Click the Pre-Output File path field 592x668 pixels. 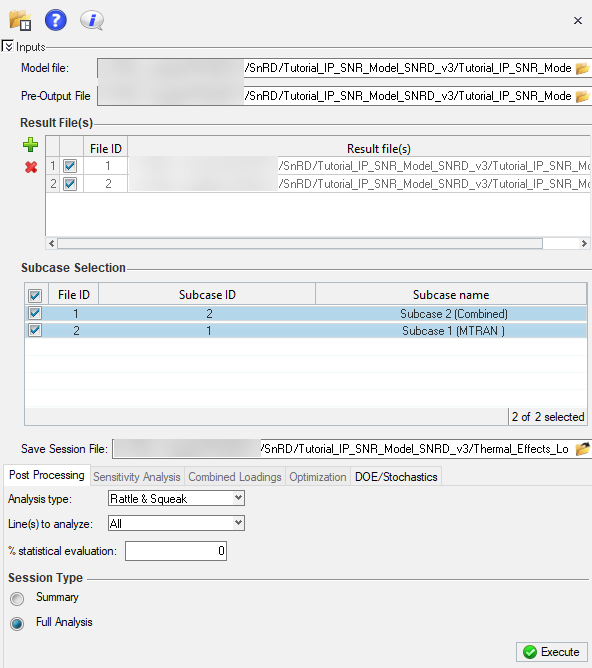[x=336, y=96]
